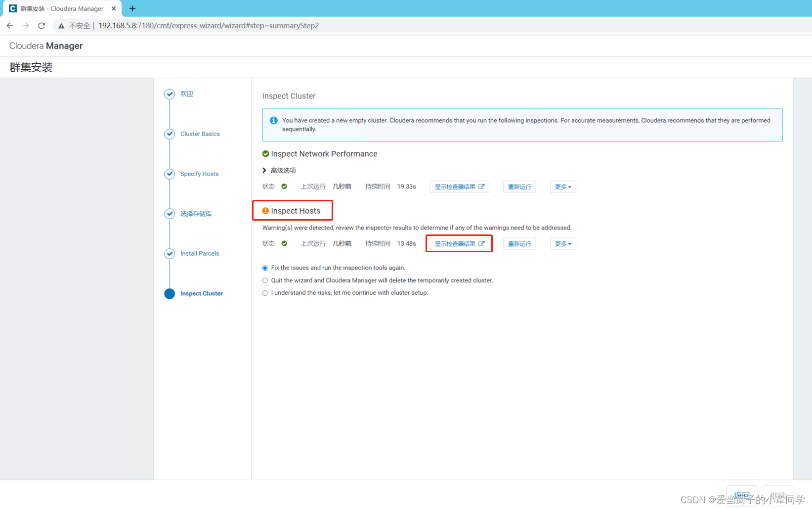Screen dimensions: 812x509
Task: Click the checkmark circle for Specify Hosts step
Action: pos(170,174)
